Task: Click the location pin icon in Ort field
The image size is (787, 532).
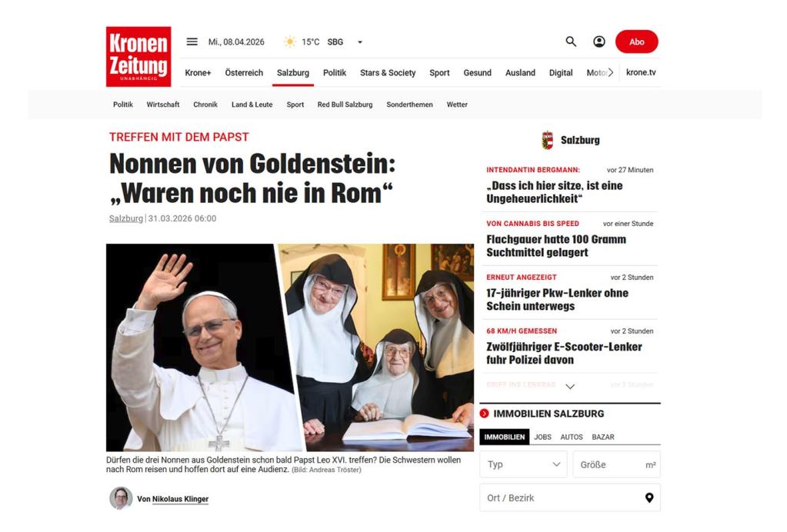Action: point(649,497)
